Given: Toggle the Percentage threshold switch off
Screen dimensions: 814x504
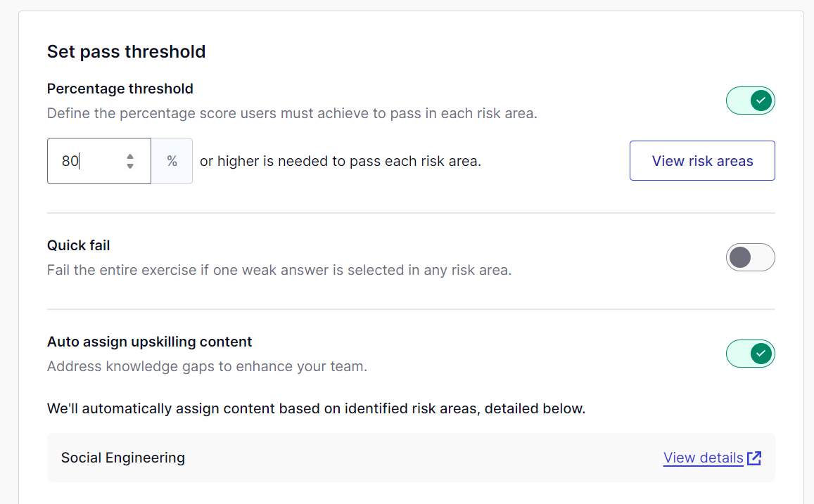Looking at the screenshot, I should tap(750, 101).
